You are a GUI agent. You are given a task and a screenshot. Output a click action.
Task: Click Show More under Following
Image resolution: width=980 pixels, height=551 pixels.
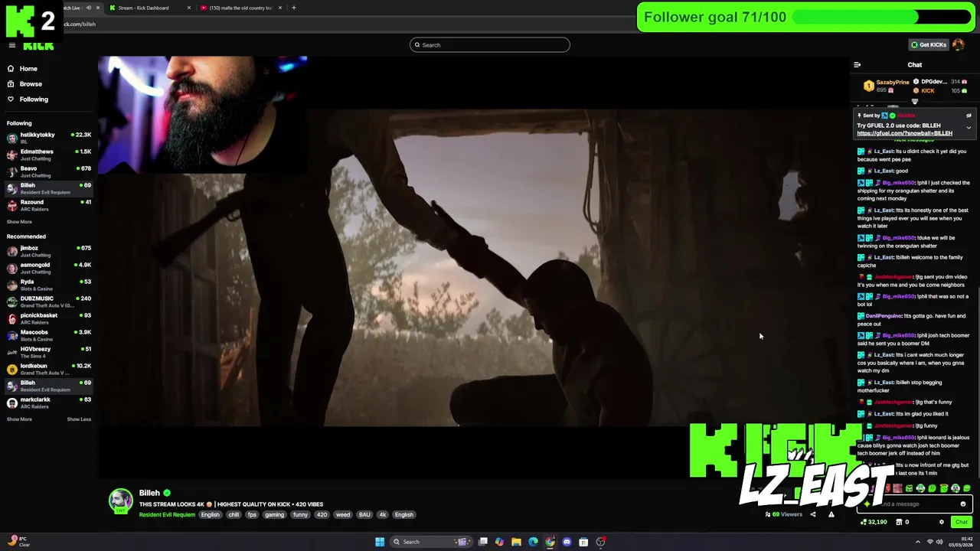tap(19, 222)
